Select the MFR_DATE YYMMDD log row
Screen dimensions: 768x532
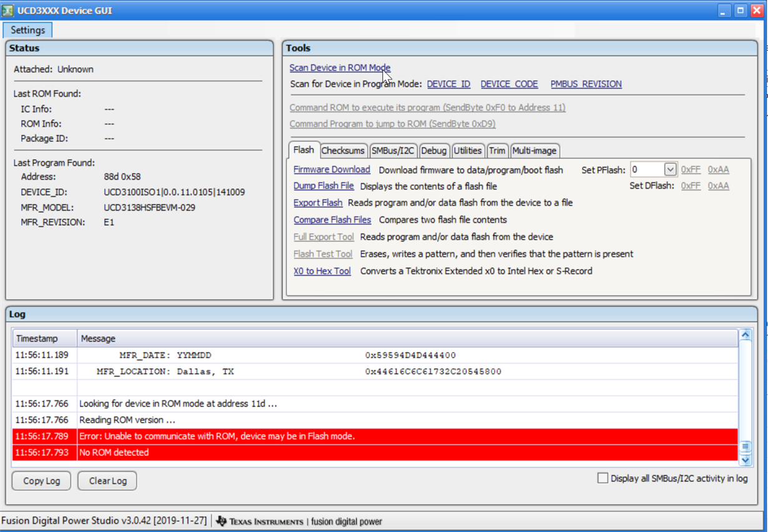(375, 355)
